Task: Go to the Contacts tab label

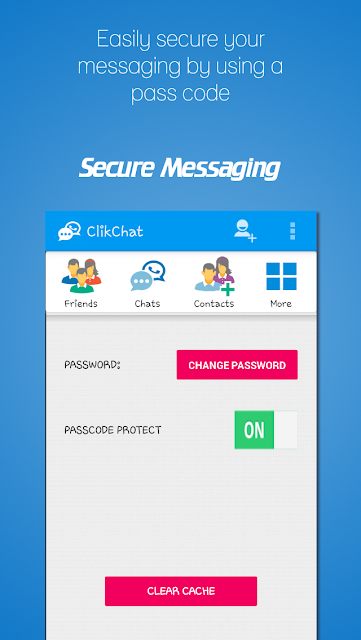Action: point(214,304)
